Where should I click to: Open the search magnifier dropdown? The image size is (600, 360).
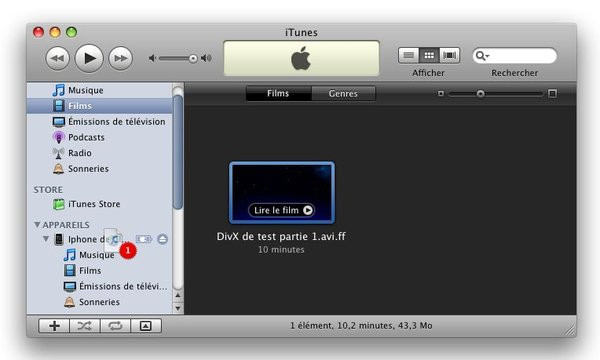[482, 56]
